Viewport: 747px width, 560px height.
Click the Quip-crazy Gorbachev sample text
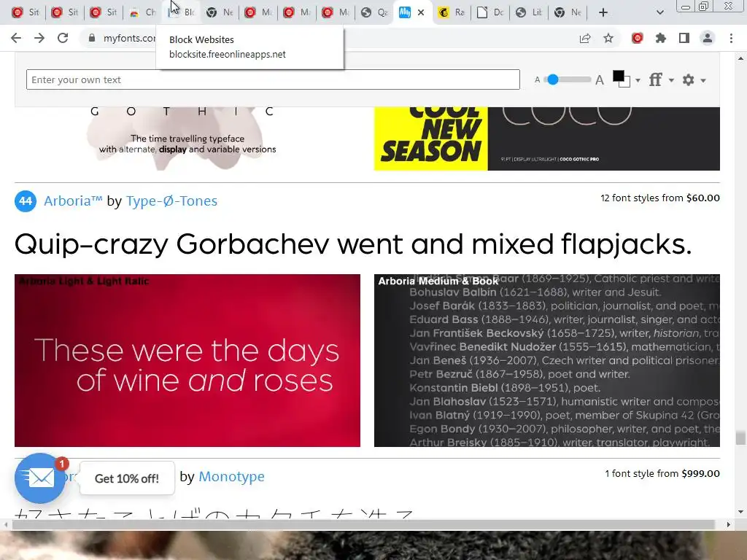(353, 244)
